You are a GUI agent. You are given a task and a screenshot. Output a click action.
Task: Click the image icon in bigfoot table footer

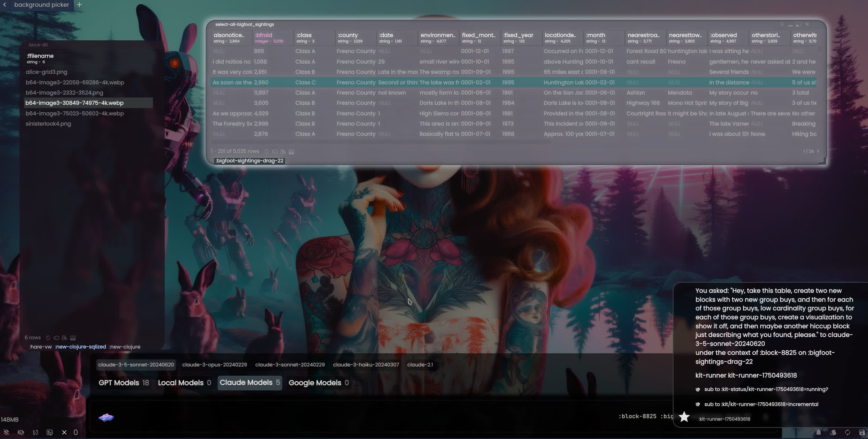tap(291, 152)
